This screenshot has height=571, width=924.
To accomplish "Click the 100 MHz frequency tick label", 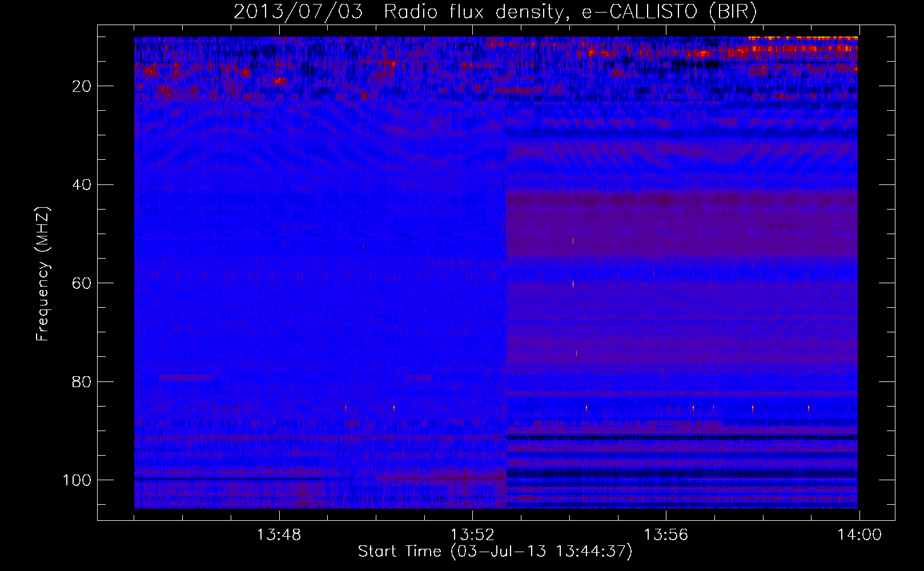I will click(77, 480).
